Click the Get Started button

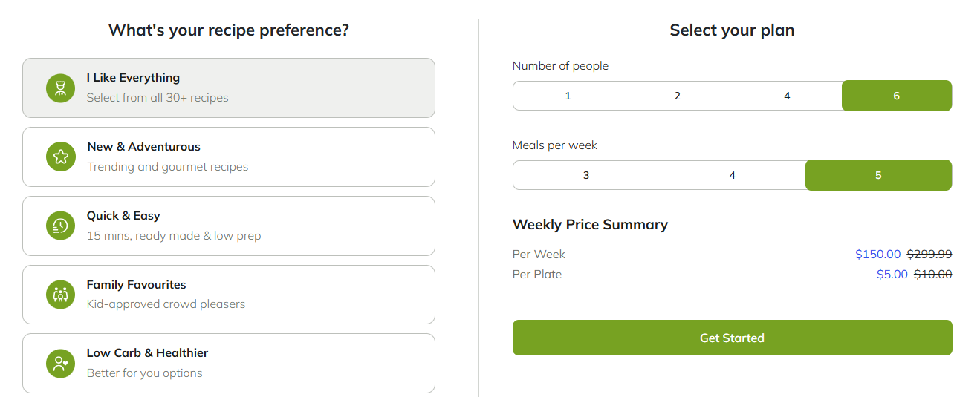coord(732,338)
